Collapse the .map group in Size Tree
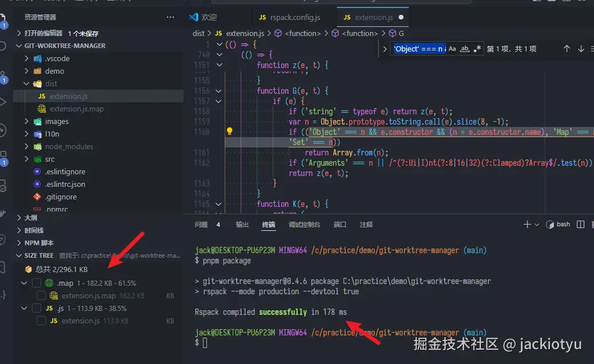Screen dimensions: 594x364 click(x=24, y=283)
